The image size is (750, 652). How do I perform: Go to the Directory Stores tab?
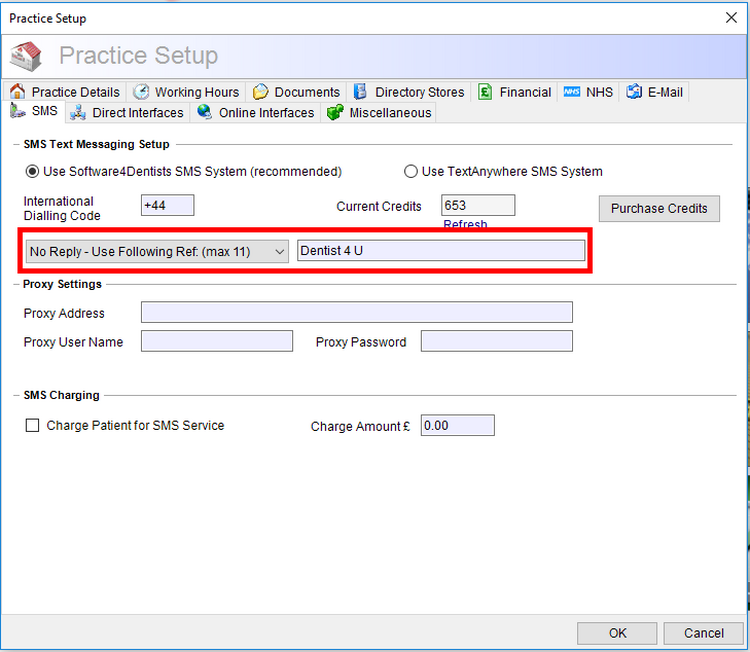click(x=409, y=92)
